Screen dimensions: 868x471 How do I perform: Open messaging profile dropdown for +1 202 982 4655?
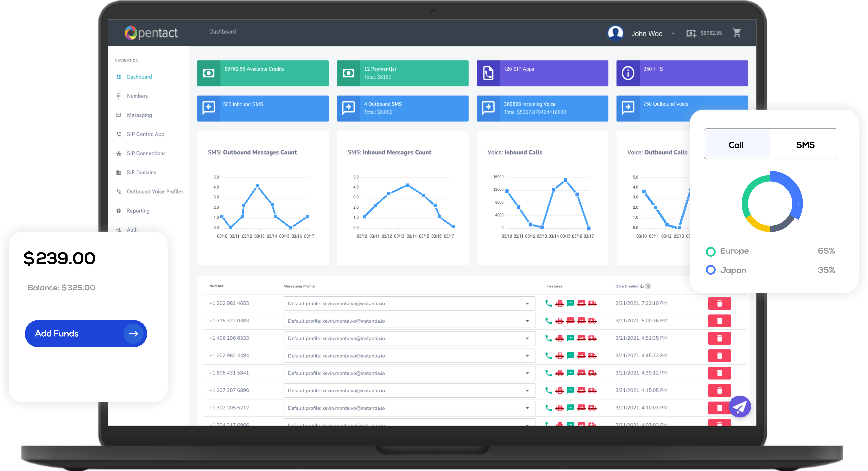tap(409, 304)
